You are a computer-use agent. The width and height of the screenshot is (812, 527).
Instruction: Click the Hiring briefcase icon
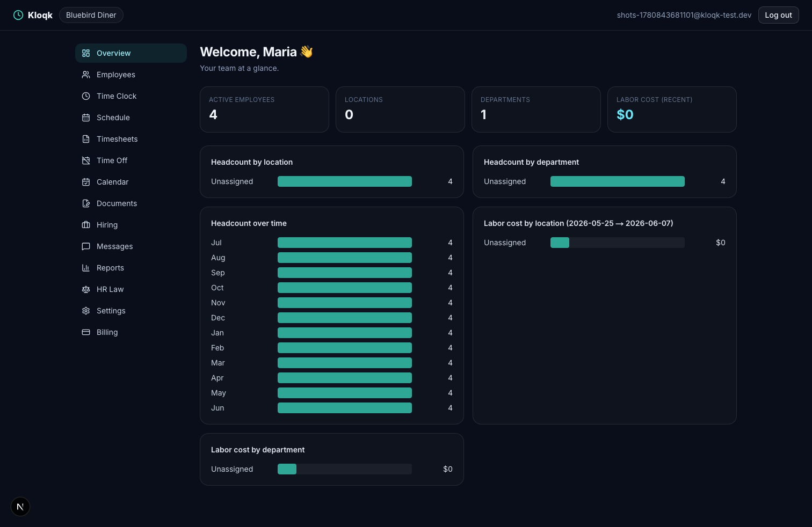(86, 225)
